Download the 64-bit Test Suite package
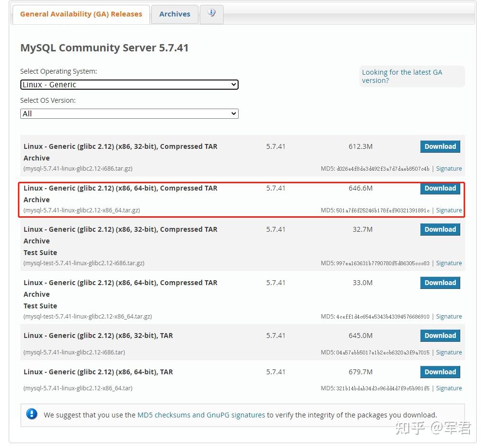The width and height of the screenshot is (484, 448). (439, 283)
